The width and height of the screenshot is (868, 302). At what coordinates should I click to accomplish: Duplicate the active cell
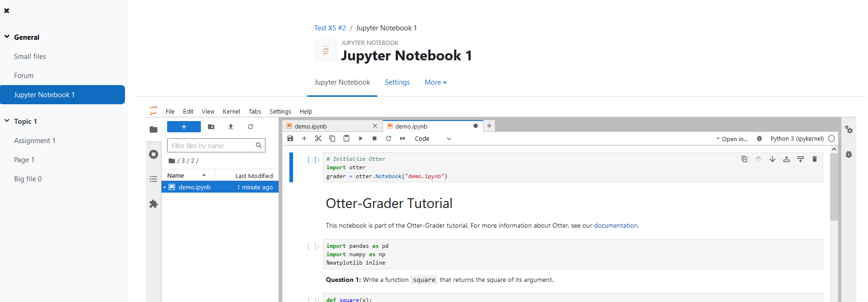click(744, 159)
